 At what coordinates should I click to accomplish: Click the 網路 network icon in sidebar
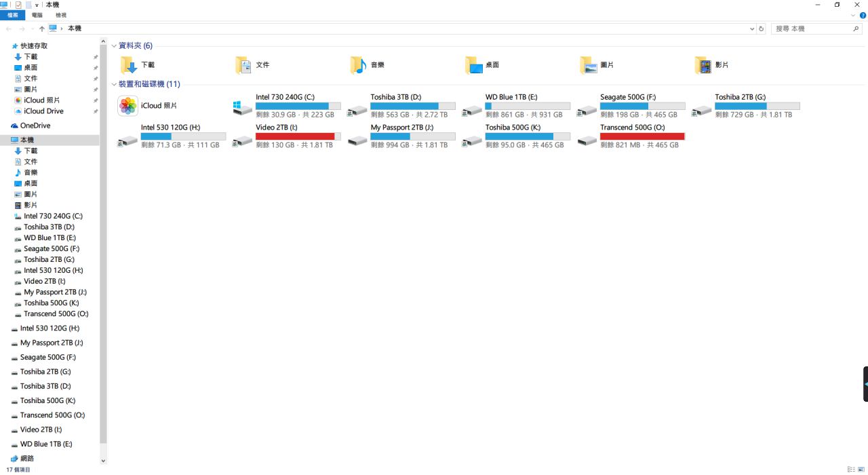click(x=14, y=459)
